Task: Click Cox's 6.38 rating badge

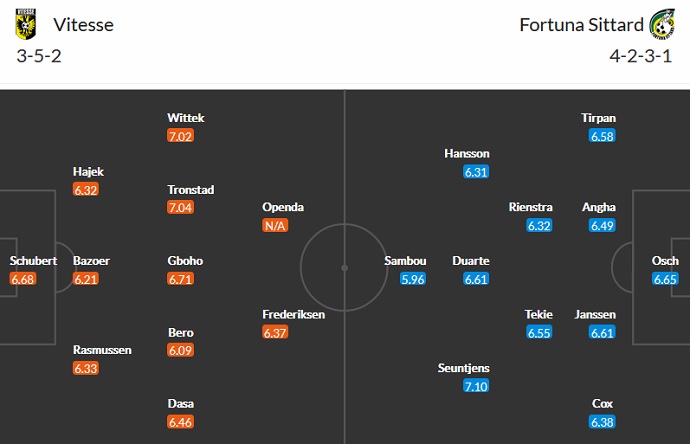Action: 603,422
